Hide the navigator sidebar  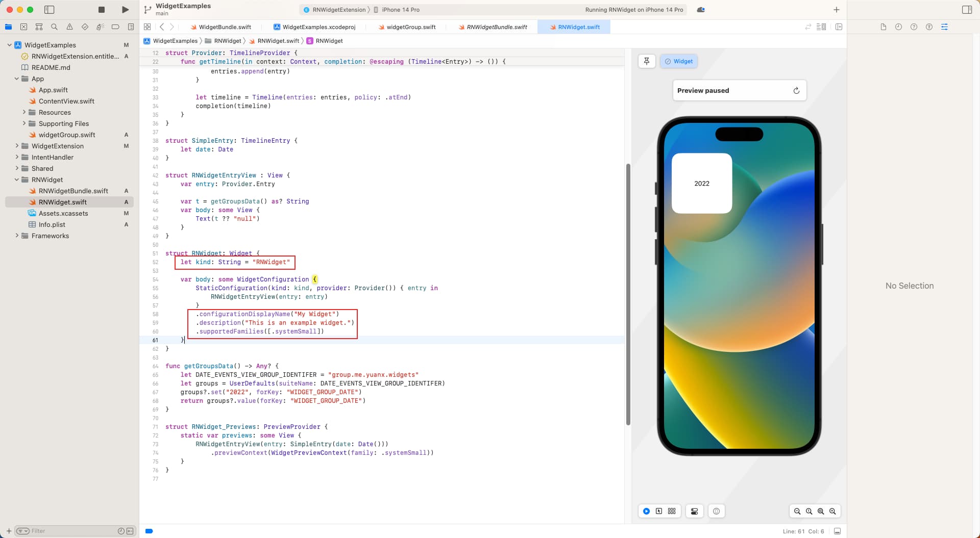(49, 10)
